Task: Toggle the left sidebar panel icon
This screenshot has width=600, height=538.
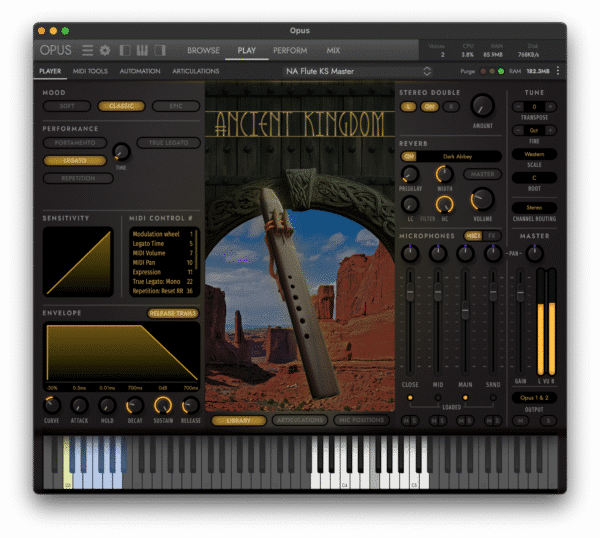Action: tap(125, 50)
